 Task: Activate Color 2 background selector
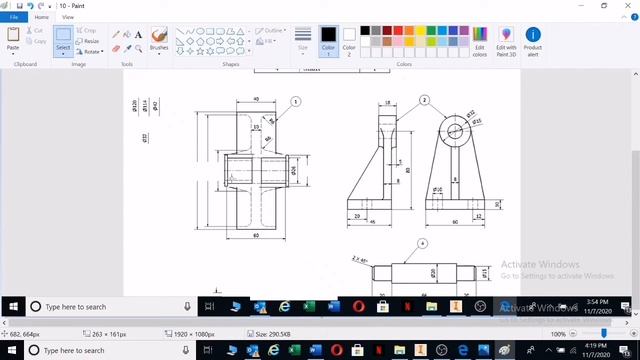[x=349, y=41]
